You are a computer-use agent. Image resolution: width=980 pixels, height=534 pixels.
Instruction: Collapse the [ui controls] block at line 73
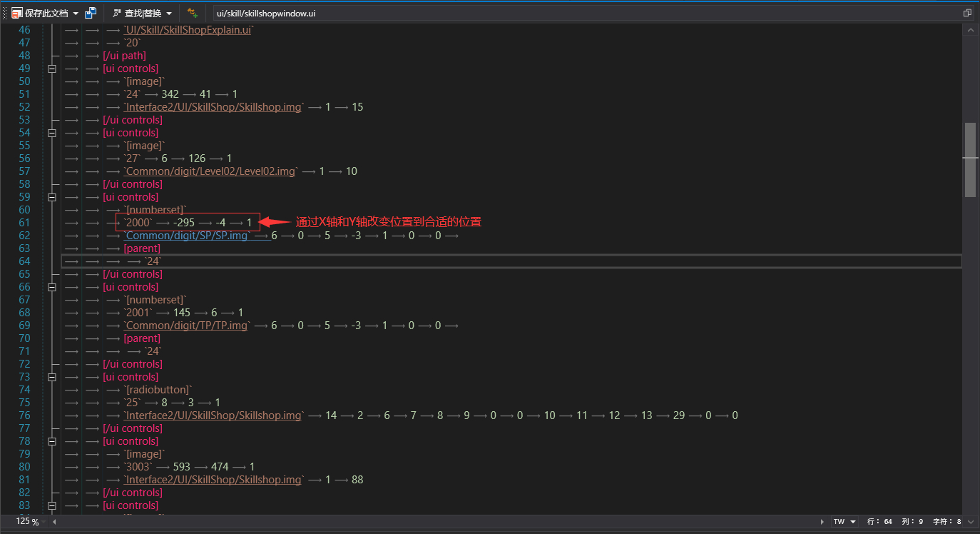click(51, 377)
